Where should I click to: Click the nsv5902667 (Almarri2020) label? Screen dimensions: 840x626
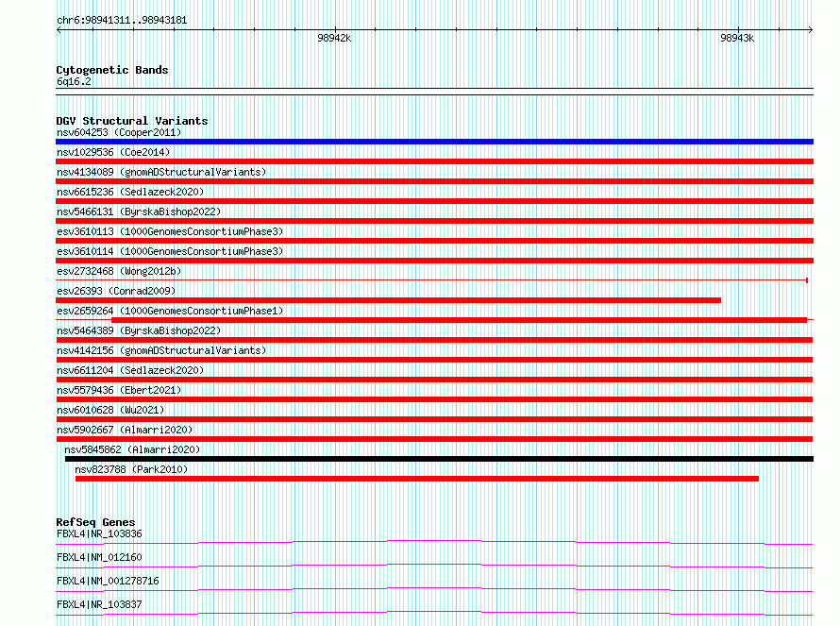pyautogui.click(x=125, y=430)
